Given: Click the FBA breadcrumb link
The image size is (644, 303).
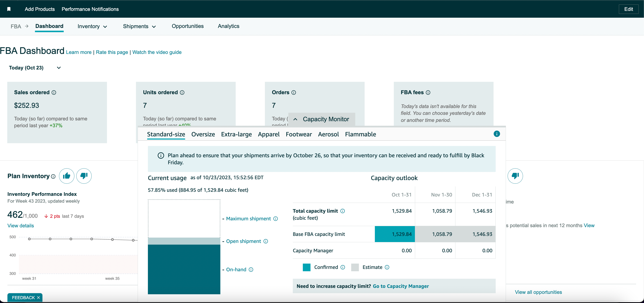Looking at the screenshot, I should click(x=16, y=26).
